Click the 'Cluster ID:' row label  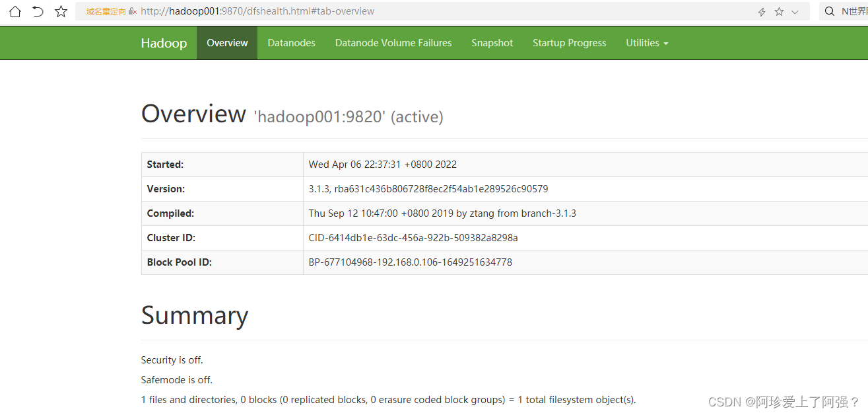pos(171,238)
